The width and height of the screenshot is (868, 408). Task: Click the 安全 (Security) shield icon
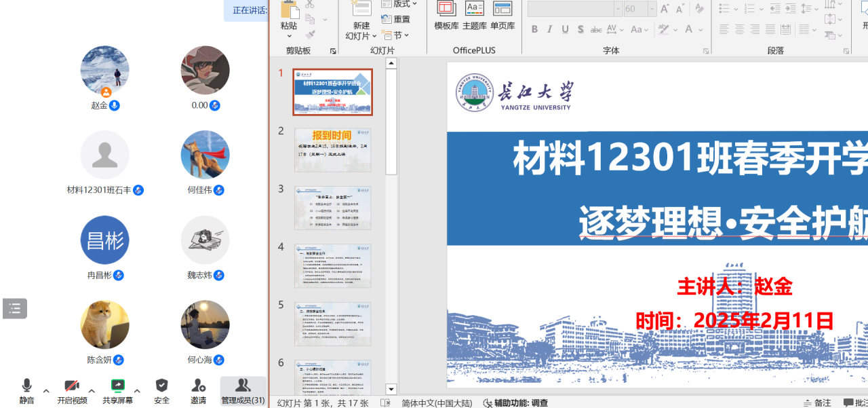pos(161,386)
